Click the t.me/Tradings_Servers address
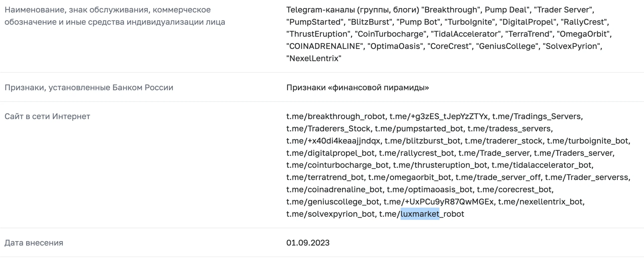Viewport: 644px width, 270px height. (537, 116)
